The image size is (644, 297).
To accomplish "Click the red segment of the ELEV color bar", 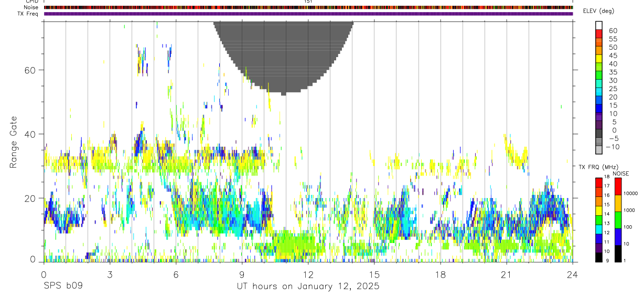I will [599, 34].
